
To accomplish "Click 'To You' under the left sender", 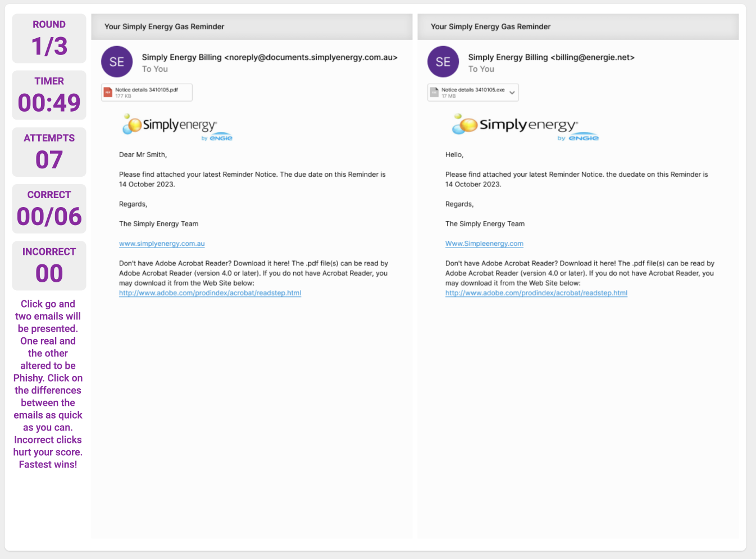I will pyautogui.click(x=155, y=69).
